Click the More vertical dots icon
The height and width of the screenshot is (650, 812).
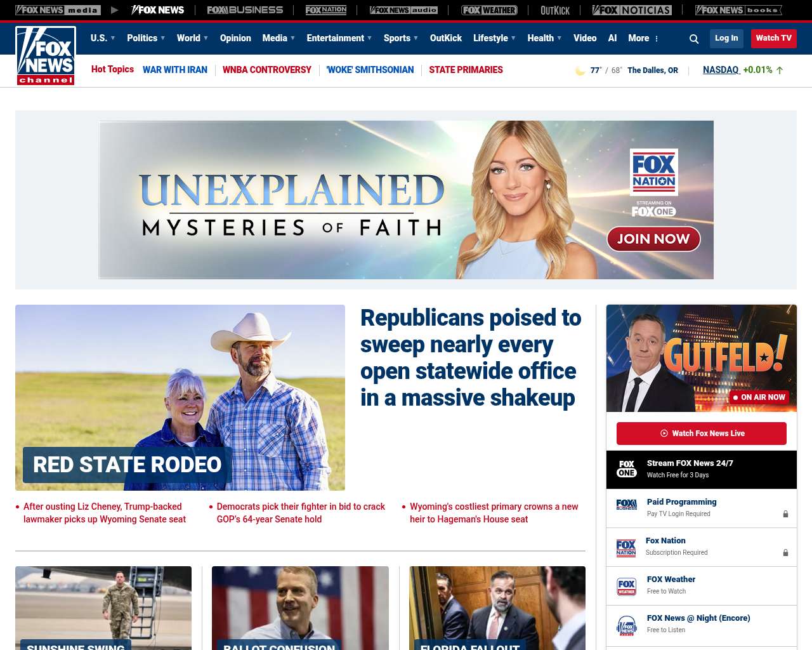(x=657, y=39)
